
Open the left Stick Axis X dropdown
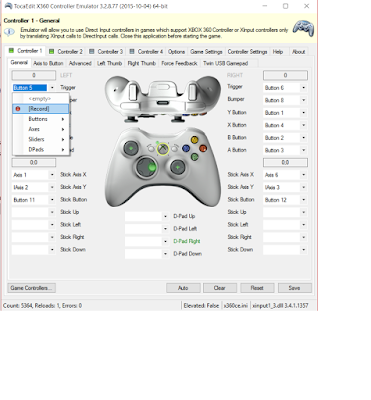pyautogui.click(x=34, y=175)
